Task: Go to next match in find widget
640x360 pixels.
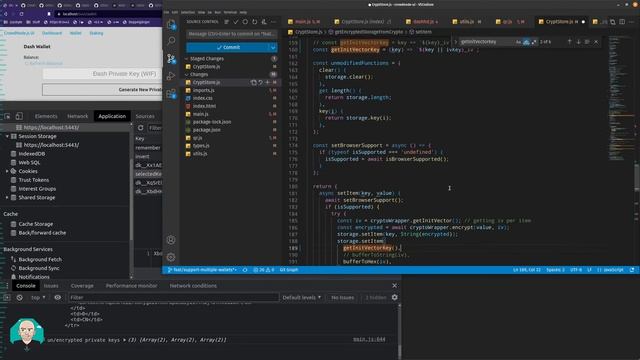Action: [578, 42]
